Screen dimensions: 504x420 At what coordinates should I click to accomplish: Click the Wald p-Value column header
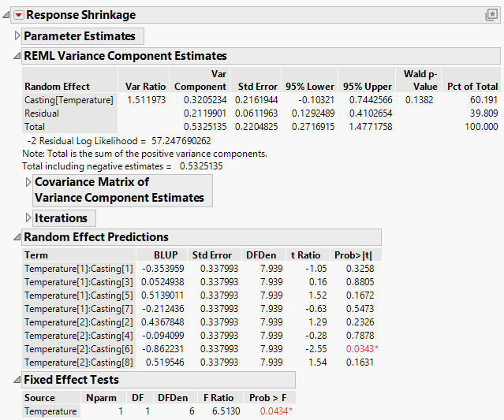tap(420, 80)
